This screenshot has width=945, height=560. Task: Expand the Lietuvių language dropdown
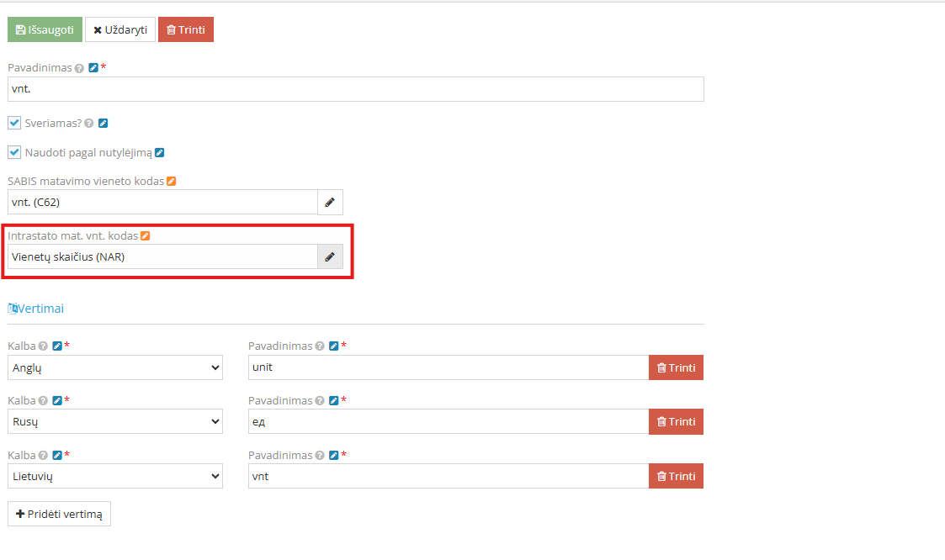coord(115,476)
